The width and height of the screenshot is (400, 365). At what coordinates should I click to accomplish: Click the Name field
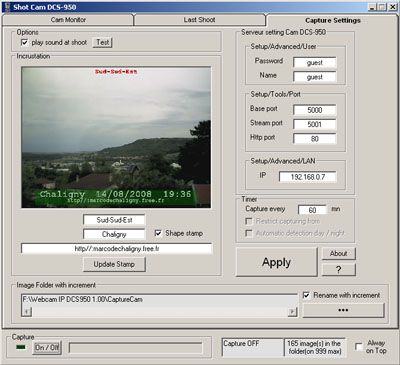(x=315, y=77)
